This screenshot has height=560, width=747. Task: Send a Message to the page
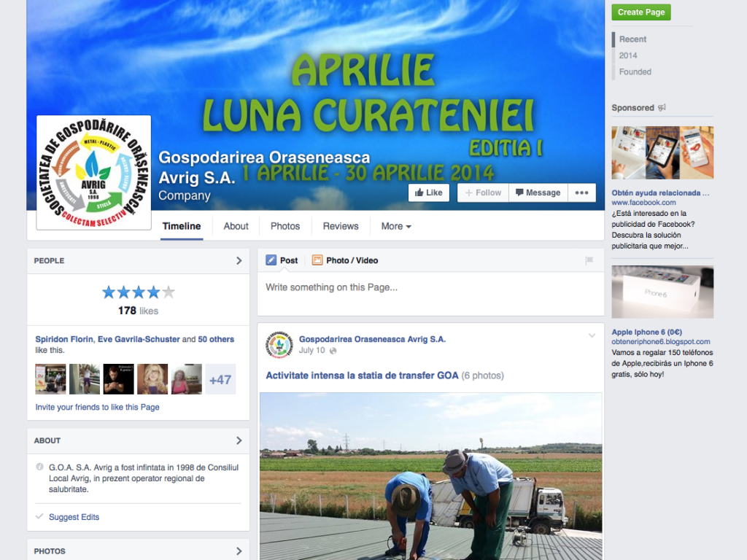click(x=538, y=192)
